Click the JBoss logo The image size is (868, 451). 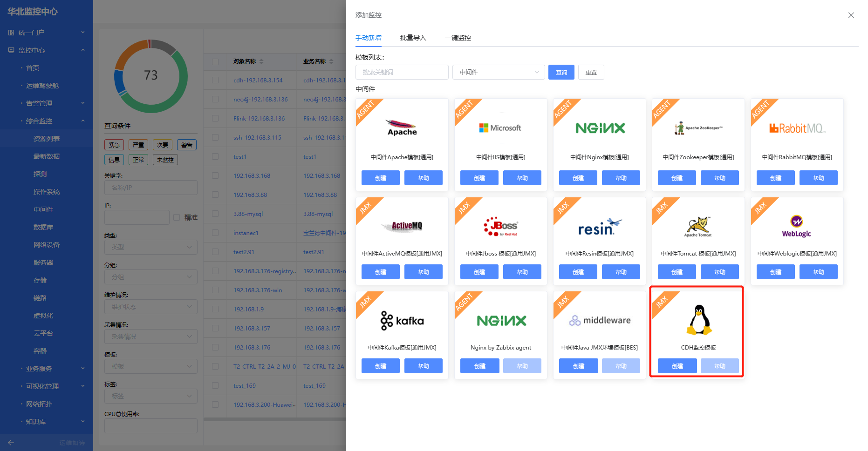(500, 226)
